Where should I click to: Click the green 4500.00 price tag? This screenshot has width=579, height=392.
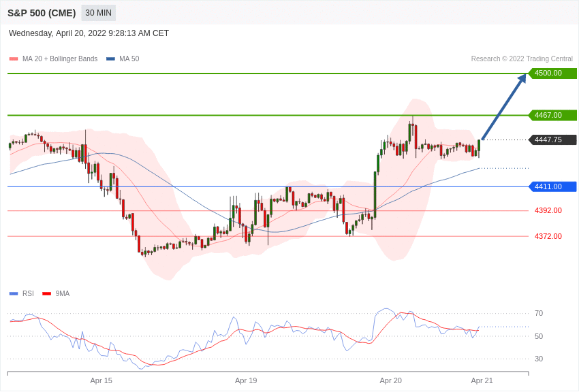[553, 73]
